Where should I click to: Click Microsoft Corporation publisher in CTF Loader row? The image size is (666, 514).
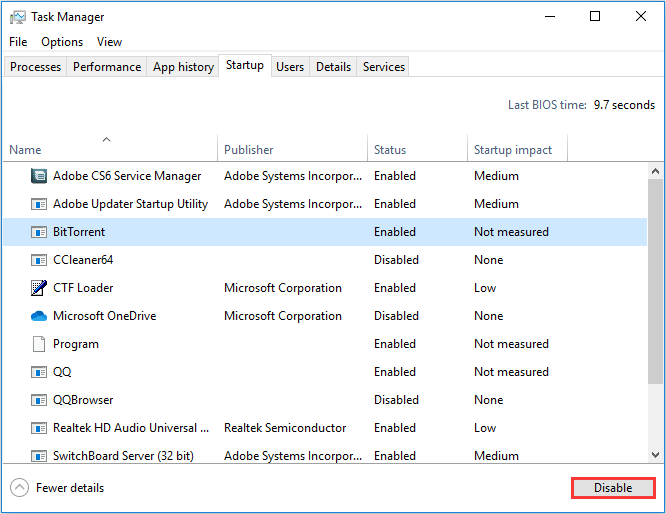(283, 288)
